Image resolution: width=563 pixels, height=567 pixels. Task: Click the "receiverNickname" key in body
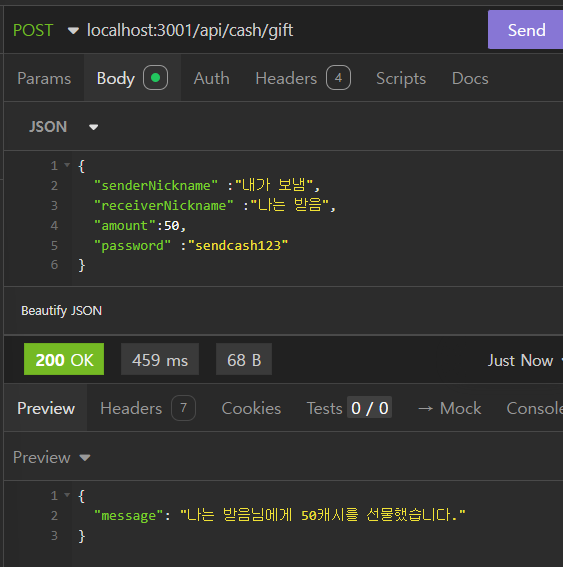tap(163, 206)
